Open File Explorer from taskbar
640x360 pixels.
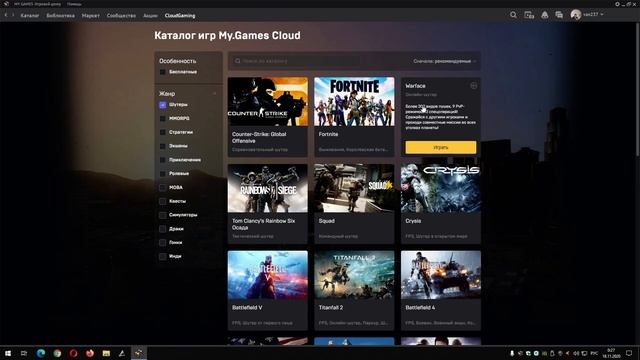click(106, 353)
